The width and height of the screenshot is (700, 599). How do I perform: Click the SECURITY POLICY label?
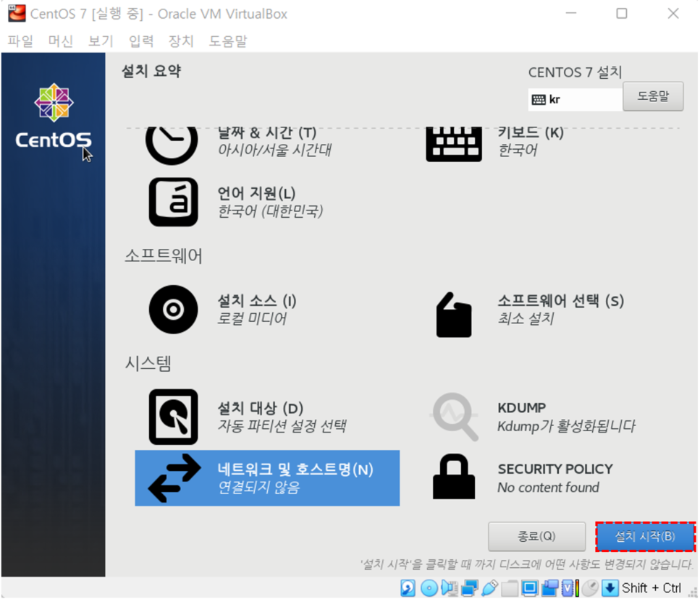pos(555,470)
